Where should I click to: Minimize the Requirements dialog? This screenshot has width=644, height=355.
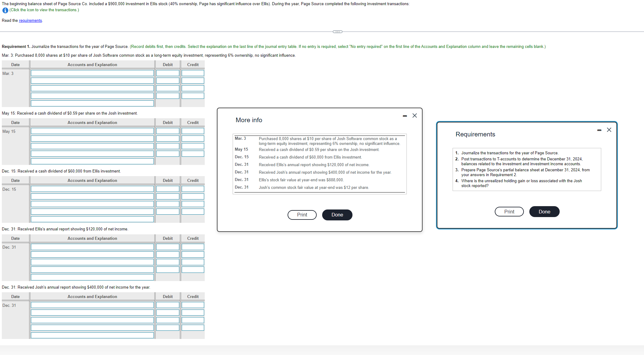(599, 130)
